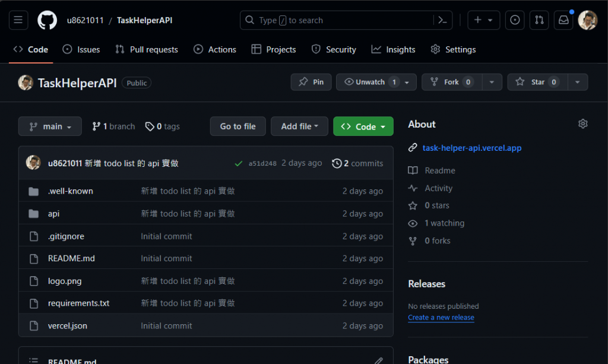Click the search input field

tap(346, 20)
